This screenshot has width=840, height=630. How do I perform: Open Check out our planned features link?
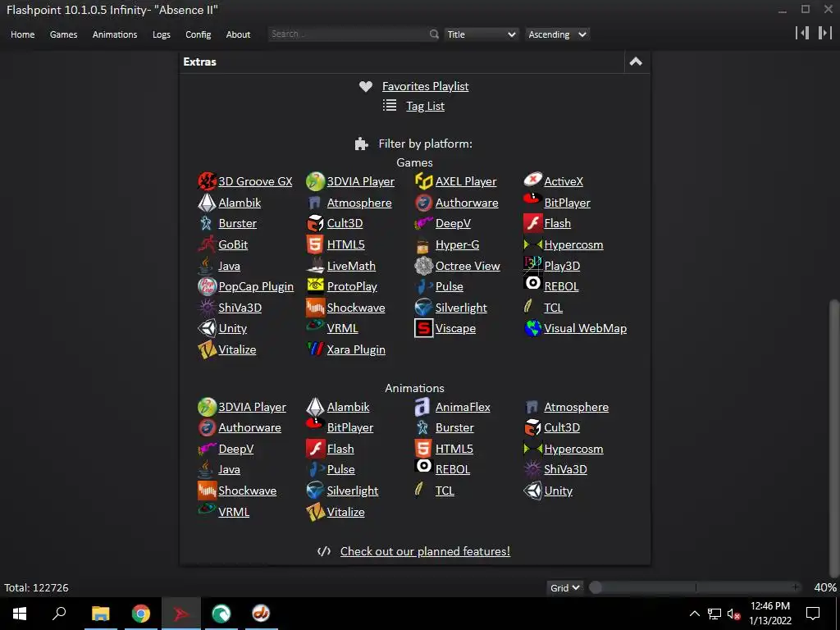pyautogui.click(x=426, y=551)
